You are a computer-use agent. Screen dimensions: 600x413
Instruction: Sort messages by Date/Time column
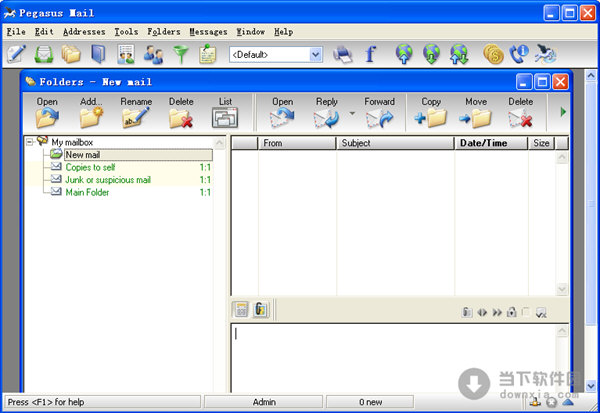pos(491,143)
